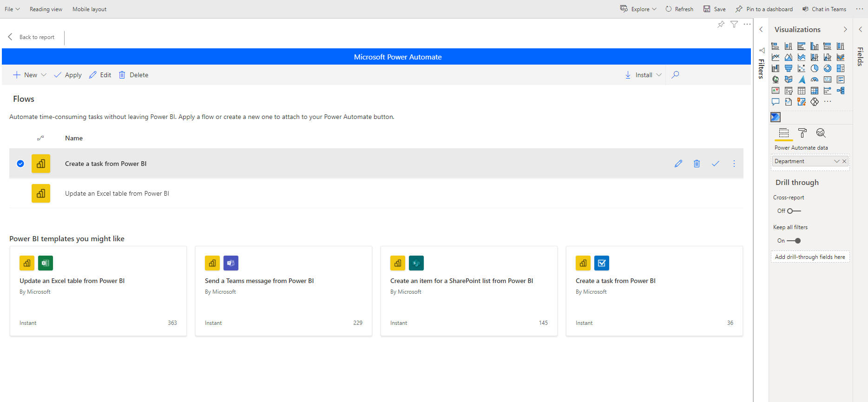Apply the selected flow

click(x=68, y=75)
